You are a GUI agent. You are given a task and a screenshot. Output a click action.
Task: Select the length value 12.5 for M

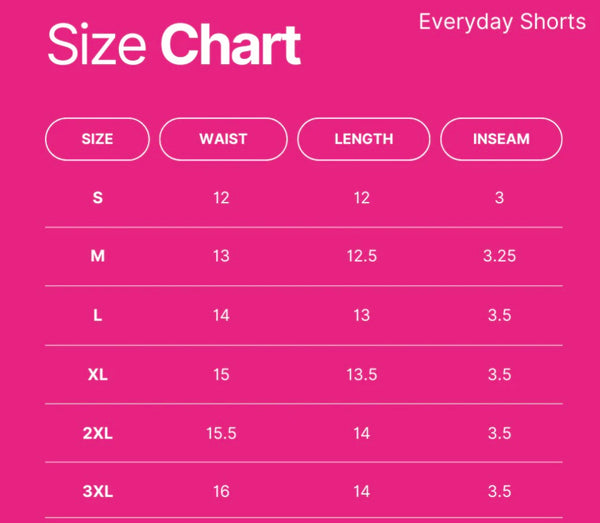tap(361, 256)
